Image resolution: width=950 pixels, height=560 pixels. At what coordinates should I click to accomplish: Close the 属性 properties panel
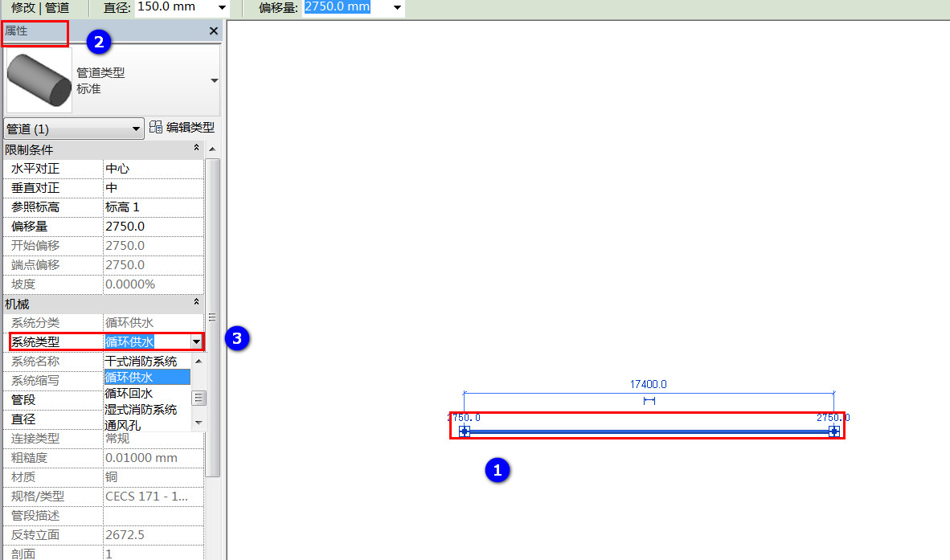coord(213,31)
